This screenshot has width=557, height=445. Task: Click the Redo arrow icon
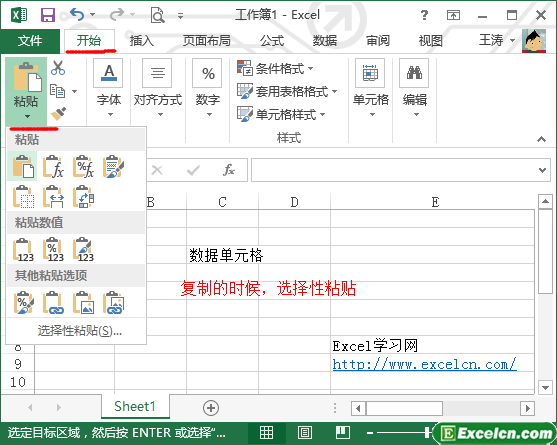(117, 15)
